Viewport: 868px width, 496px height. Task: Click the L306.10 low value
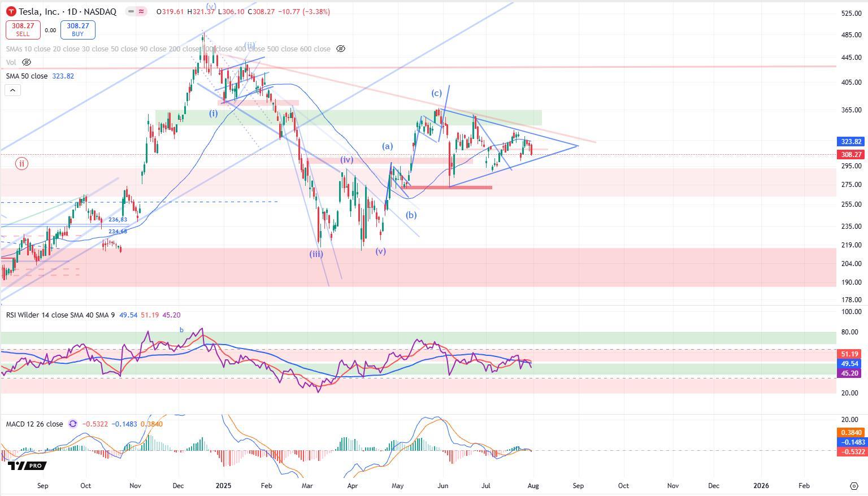[x=231, y=11]
